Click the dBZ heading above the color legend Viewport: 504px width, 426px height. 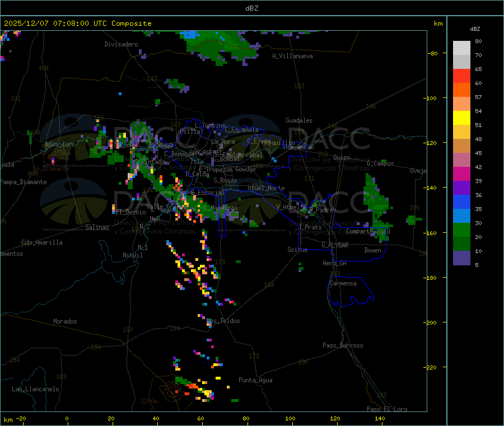pos(475,29)
